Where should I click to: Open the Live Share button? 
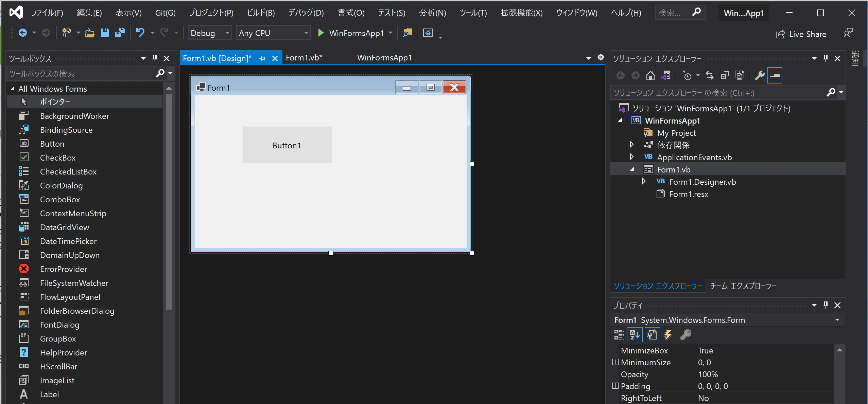tap(801, 34)
